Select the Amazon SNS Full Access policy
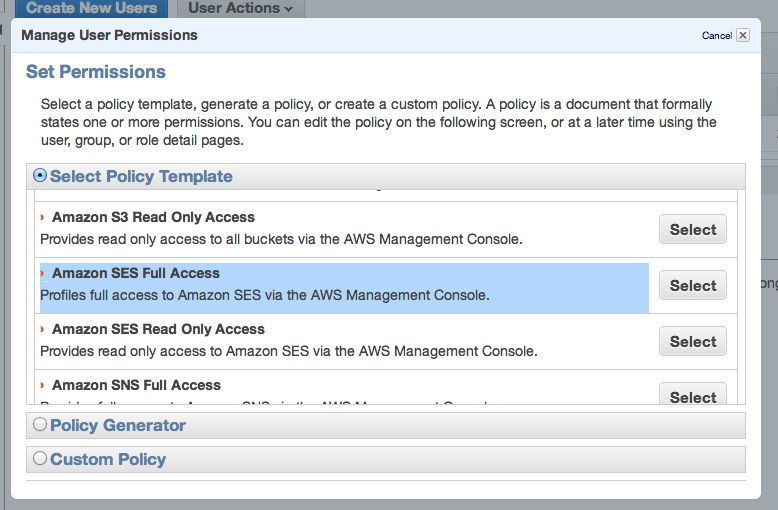The height and width of the screenshot is (510, 778). (x=693, y=394)
